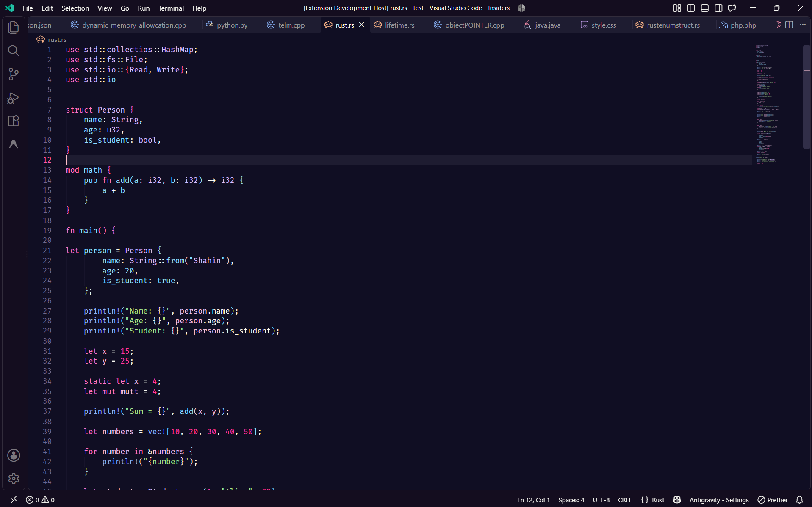The image size is (812, 507).
Task: Click rust.rs in the breadcrumb bar
Action: click(57, 39)
